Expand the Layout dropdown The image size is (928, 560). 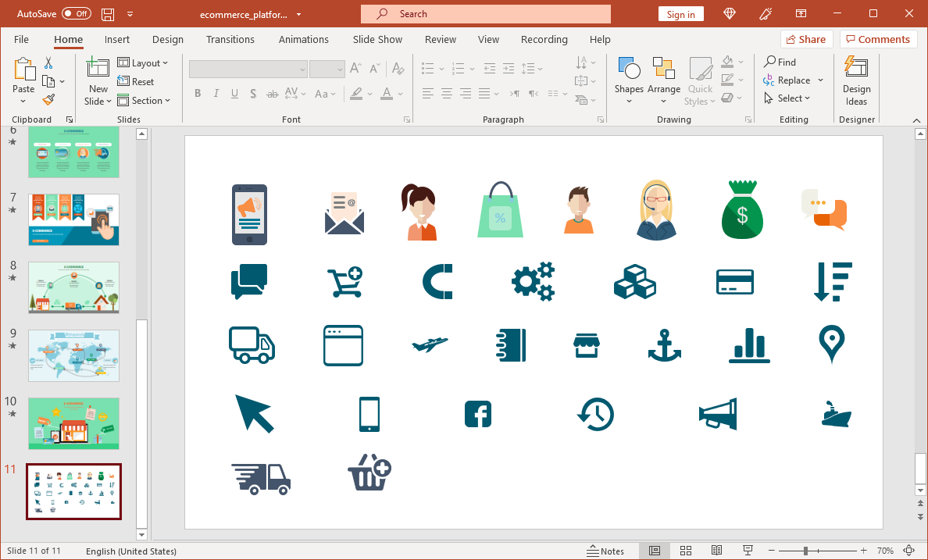(144, 63)
